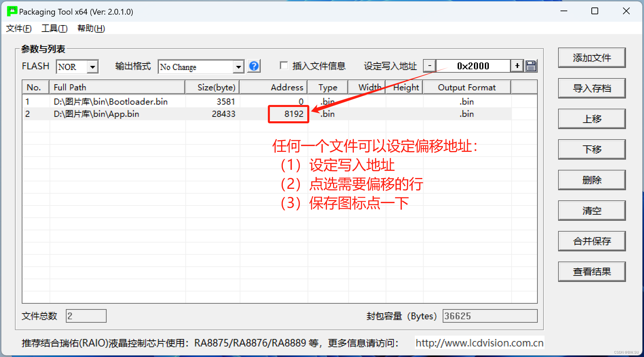Expand the FLASH type NOR dropdown

92,67
